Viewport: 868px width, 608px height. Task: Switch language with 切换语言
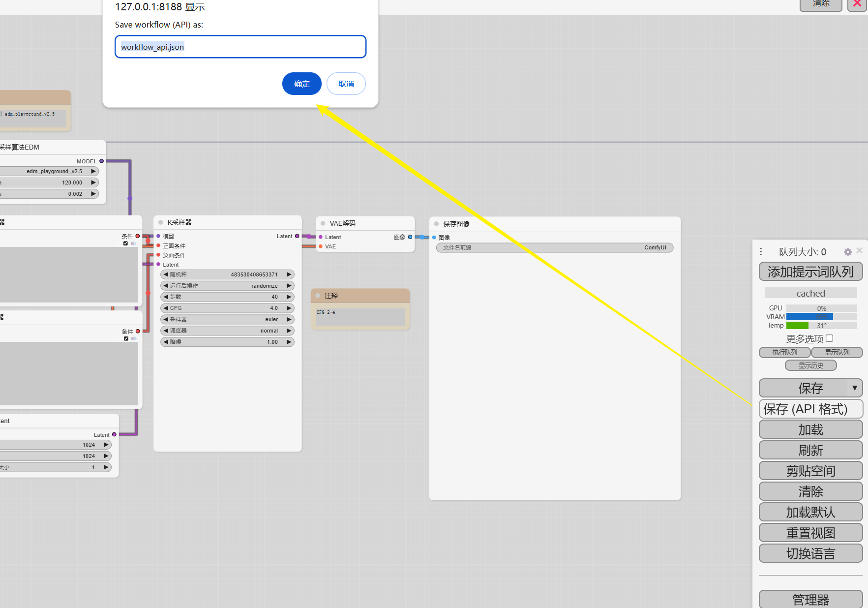[810, 553]
